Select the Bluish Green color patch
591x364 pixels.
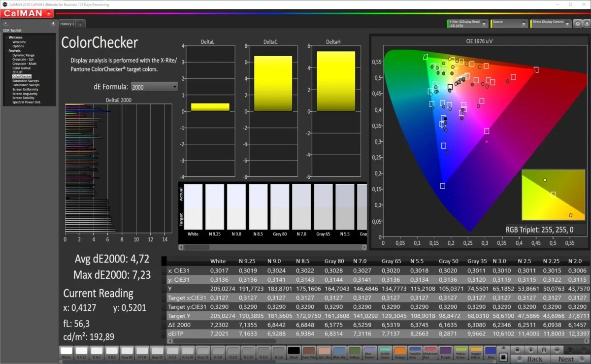(x=385, y=352)
